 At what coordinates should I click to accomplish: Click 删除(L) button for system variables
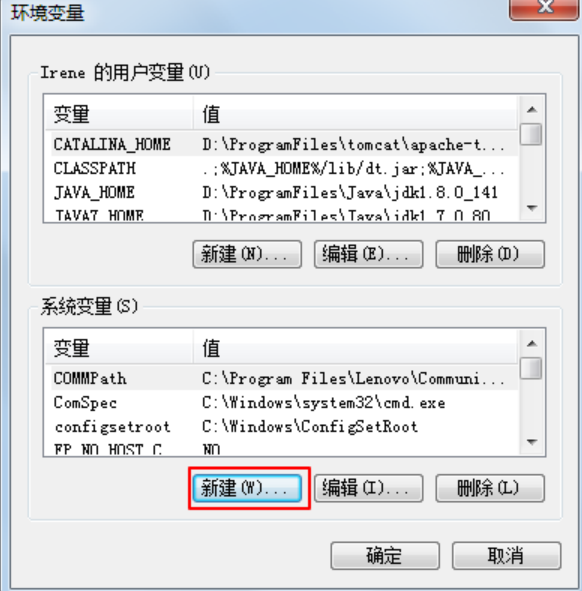[x=490, y=488]
